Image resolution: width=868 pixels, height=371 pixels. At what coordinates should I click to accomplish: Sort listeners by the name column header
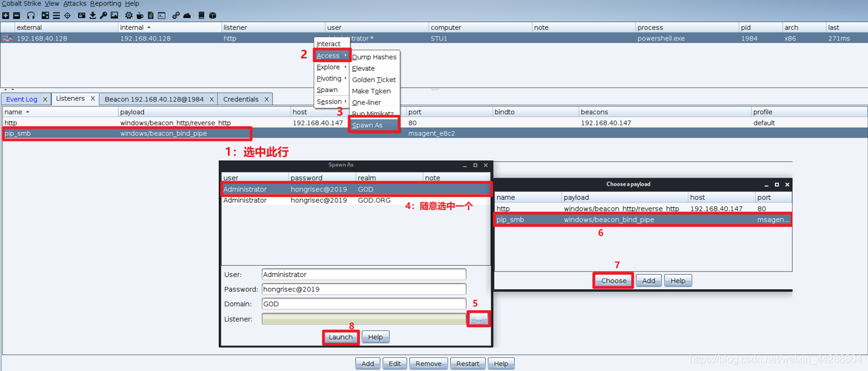pyautogui.click(x=60, y=112)
